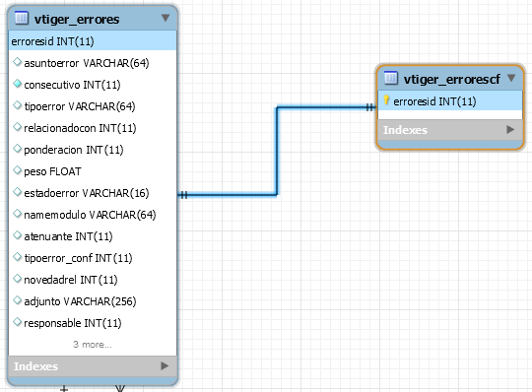Click the diamond icon next to peso FLOAT
Image resolution: width=532 pixels, height=392 pixels.
click(x=17, y=170)
